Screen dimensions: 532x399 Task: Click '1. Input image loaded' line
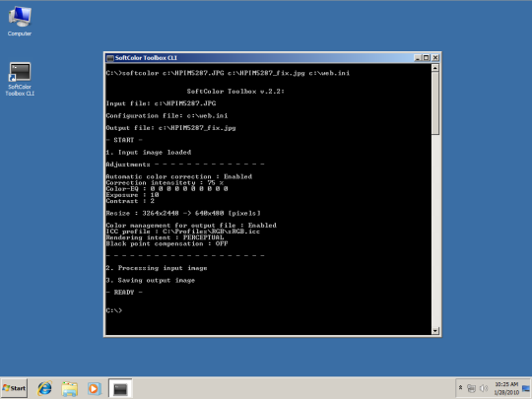click(148, 153)
